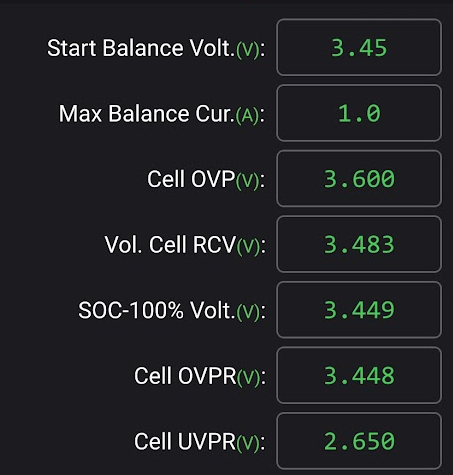Click the Start Balance Volt. label
Image resolution: width=453 pixels, height=475 pixels.
point(141,48)
